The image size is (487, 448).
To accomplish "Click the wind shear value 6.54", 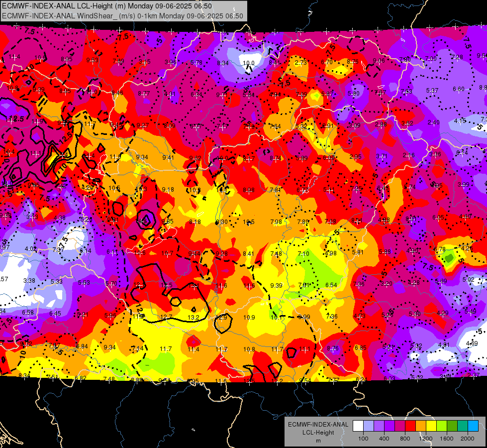I will pos(331,285).
